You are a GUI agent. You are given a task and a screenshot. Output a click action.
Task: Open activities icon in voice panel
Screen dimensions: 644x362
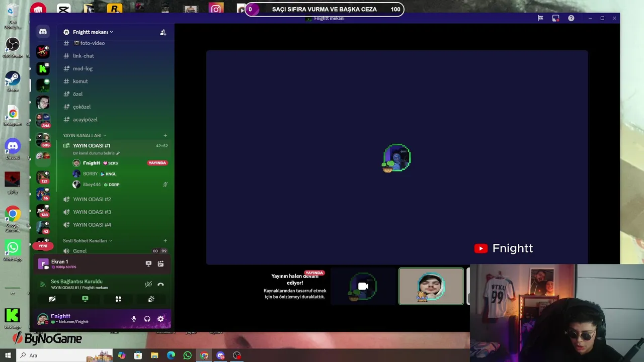point(118,299)
